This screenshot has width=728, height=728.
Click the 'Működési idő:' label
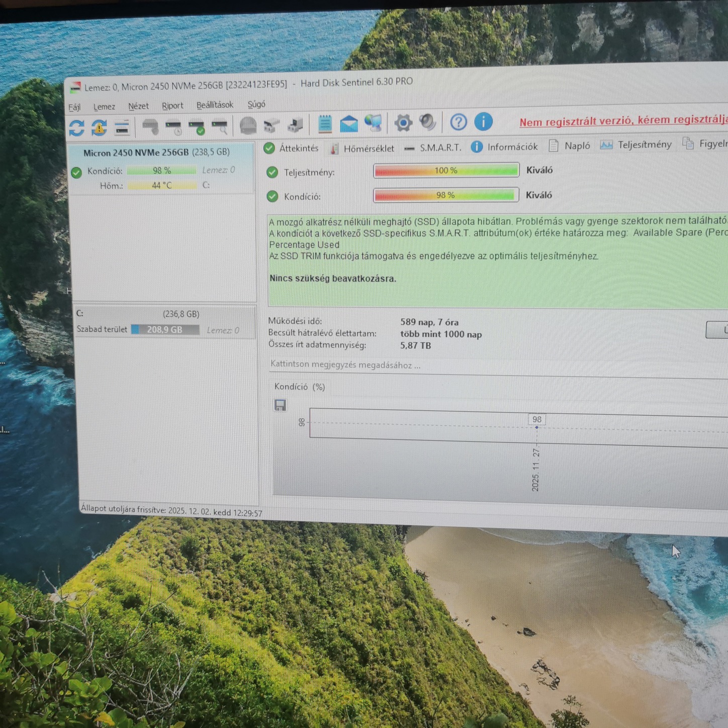coord(295,321)
